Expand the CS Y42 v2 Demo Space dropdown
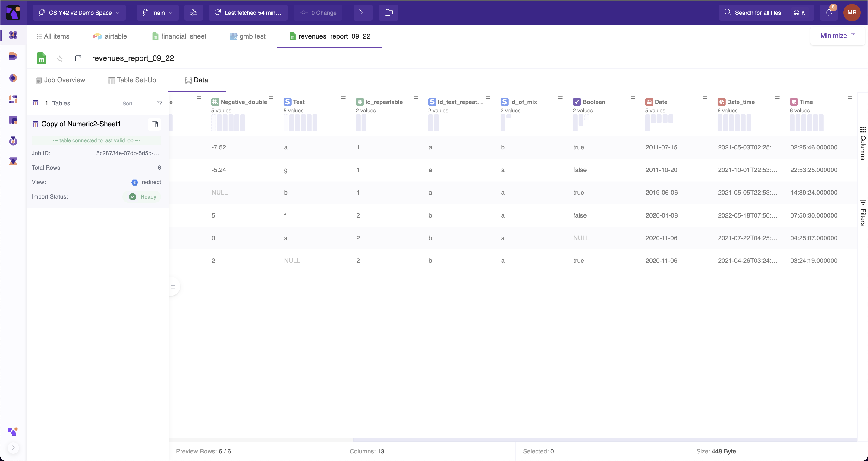868x461 pixels. point(79,12)
